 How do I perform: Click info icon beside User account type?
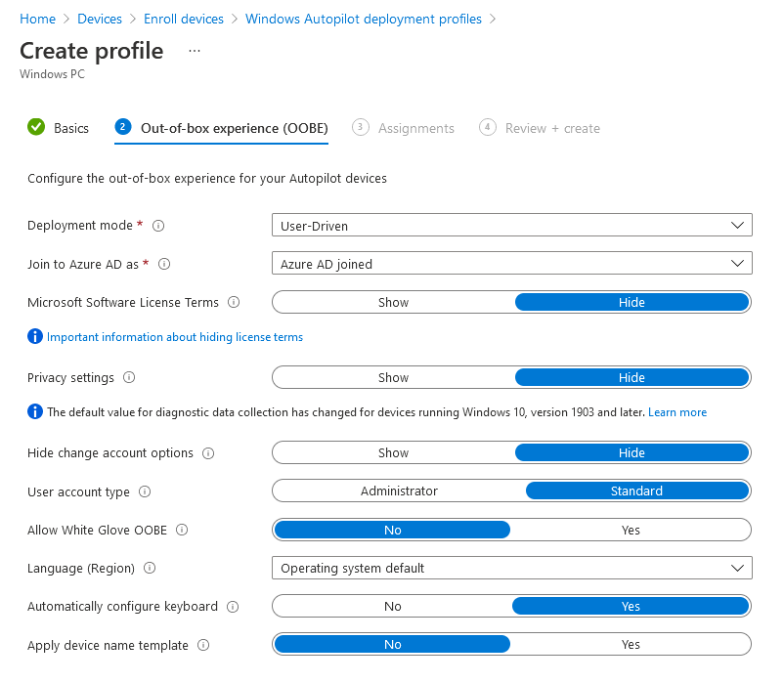(145, 492)
